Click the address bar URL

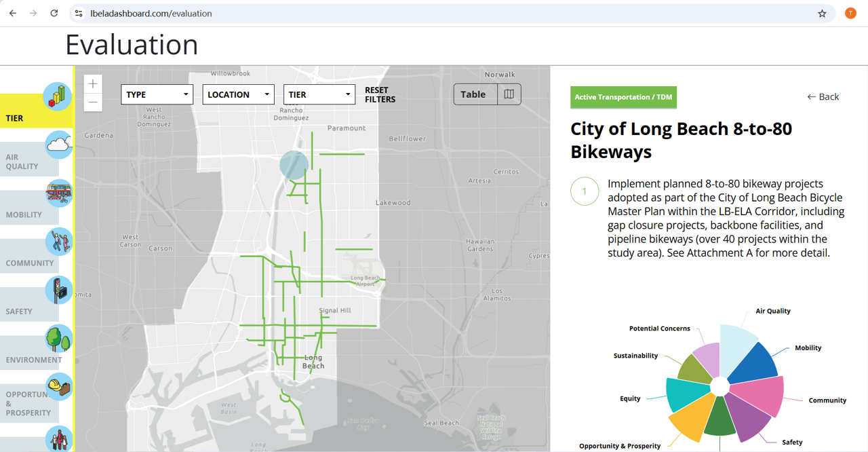click(x=151, y=13)
